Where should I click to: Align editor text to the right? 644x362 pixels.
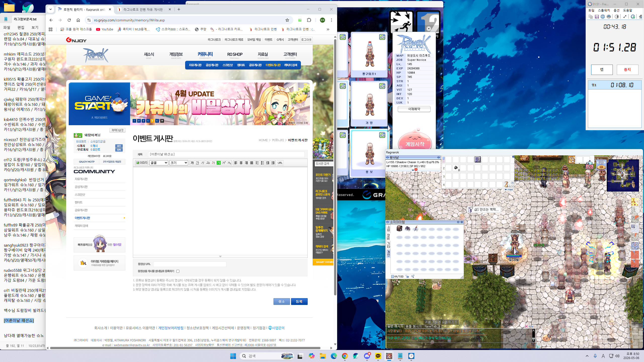[246, 163]
